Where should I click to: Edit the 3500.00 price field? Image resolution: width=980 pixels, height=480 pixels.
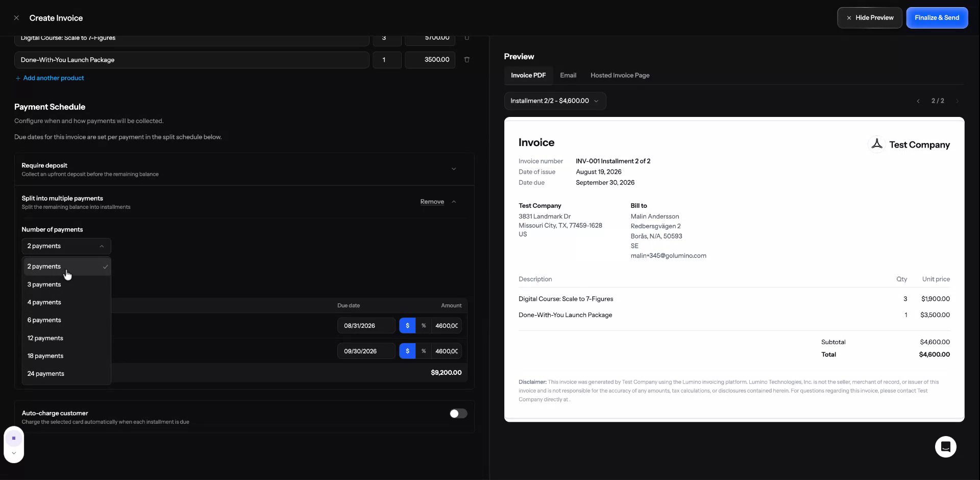coord(430,60)
